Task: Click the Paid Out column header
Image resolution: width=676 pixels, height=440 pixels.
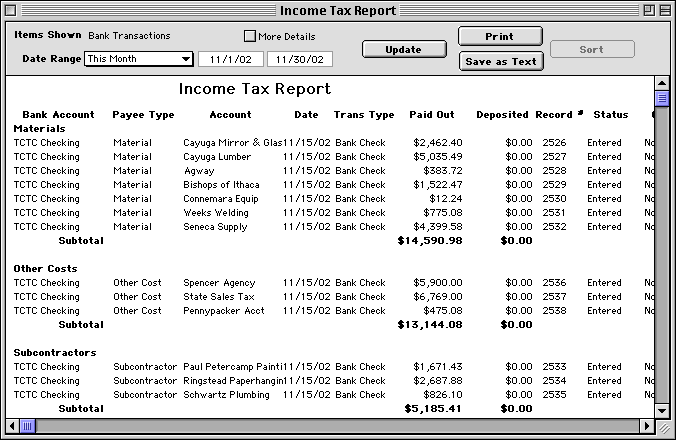Action: tap(431, 115)
